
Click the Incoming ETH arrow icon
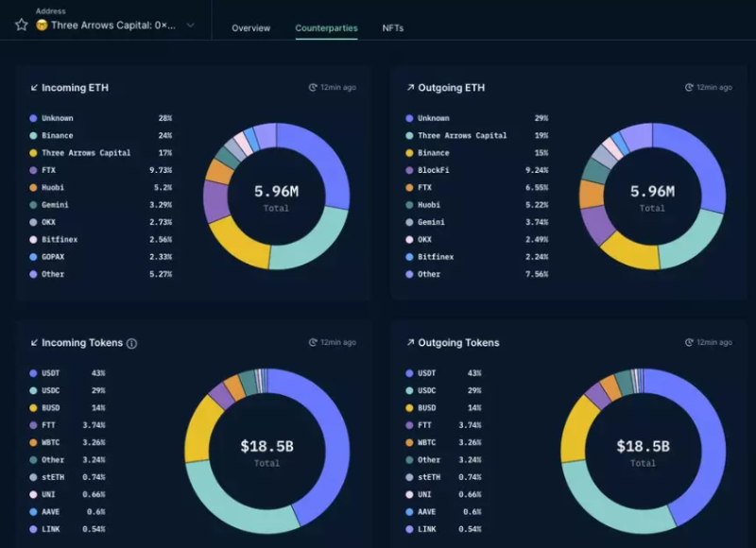[34, 88]
